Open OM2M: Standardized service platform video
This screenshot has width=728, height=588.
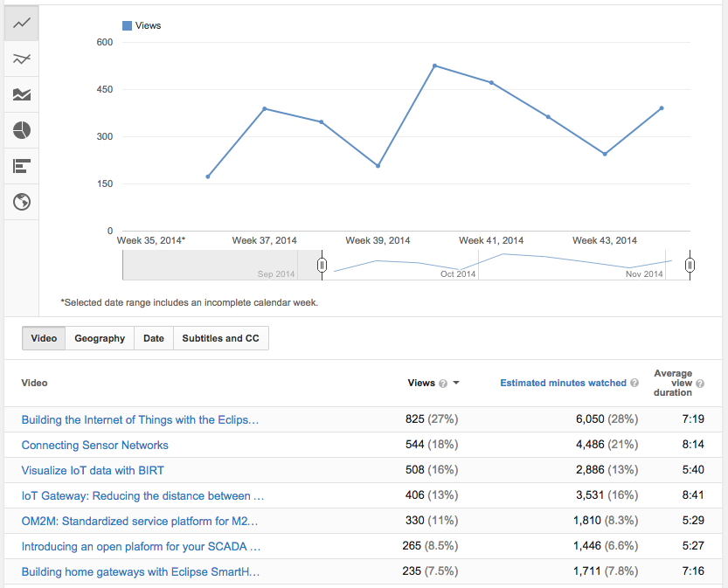pos(140,522)
